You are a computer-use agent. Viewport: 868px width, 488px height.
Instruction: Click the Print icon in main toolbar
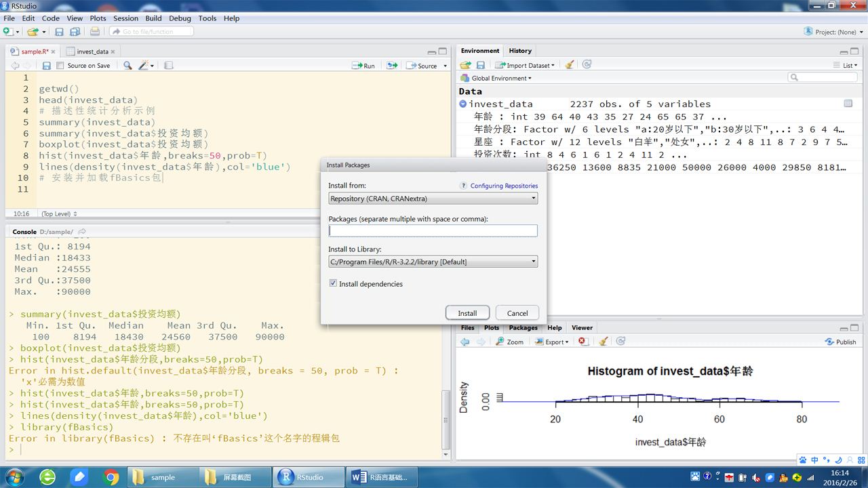[x=95, y=32]
